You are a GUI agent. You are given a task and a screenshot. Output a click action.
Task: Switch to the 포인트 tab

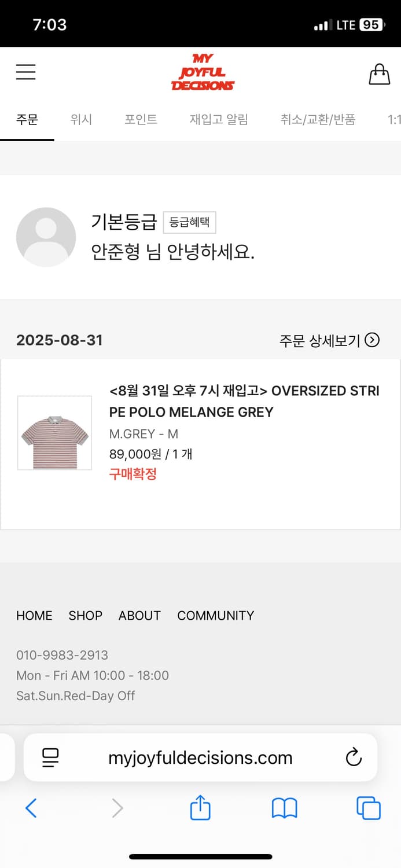(141, 120)
